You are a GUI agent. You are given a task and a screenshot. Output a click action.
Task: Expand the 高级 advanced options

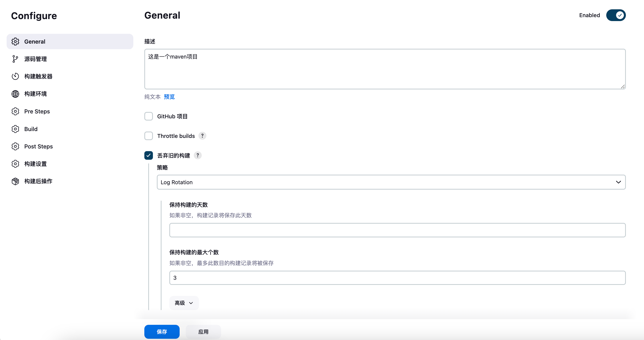(x=184, y=303)
